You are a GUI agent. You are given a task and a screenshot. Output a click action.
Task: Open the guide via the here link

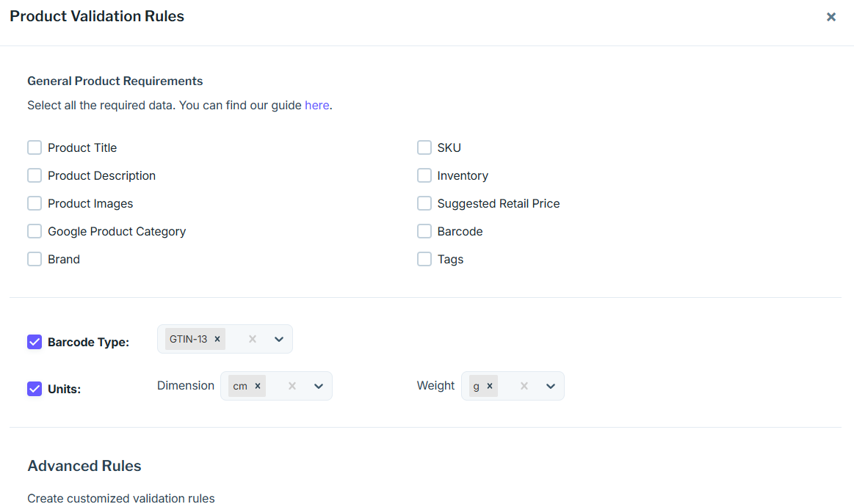coord(316,105)
